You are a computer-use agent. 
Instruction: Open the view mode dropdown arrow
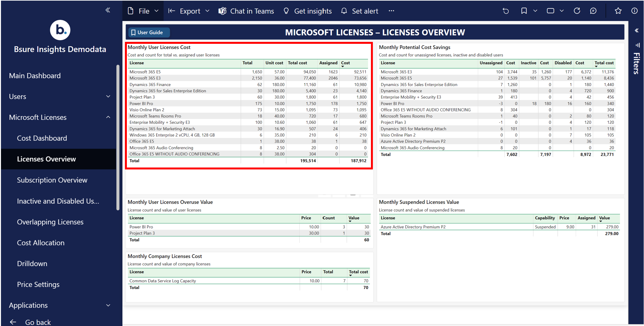pos(562,11)
